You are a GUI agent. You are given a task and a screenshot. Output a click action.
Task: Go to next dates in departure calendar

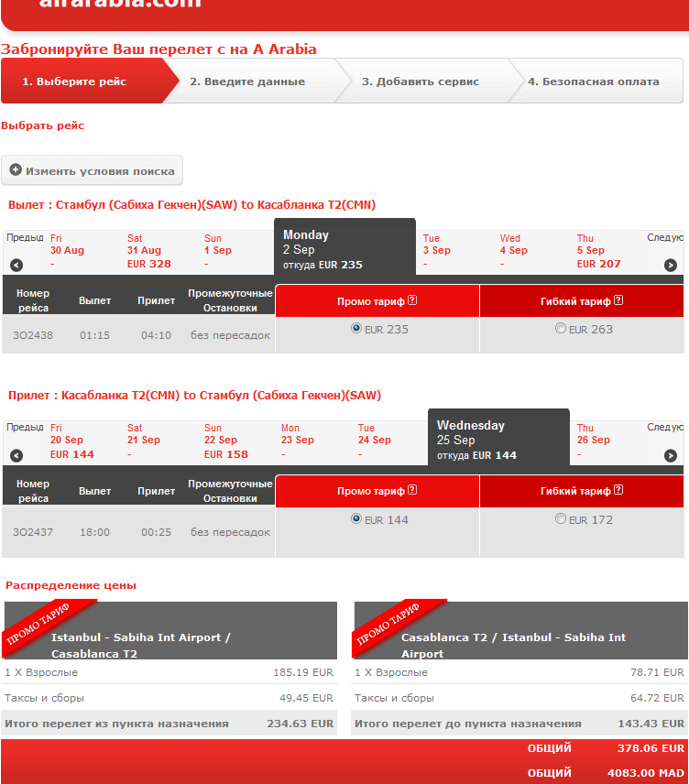[671, 265]
